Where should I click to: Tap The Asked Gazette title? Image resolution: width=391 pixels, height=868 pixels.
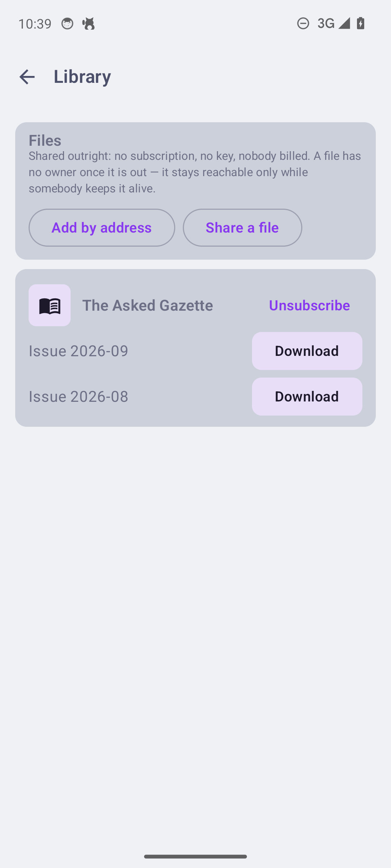coord(148,305)
